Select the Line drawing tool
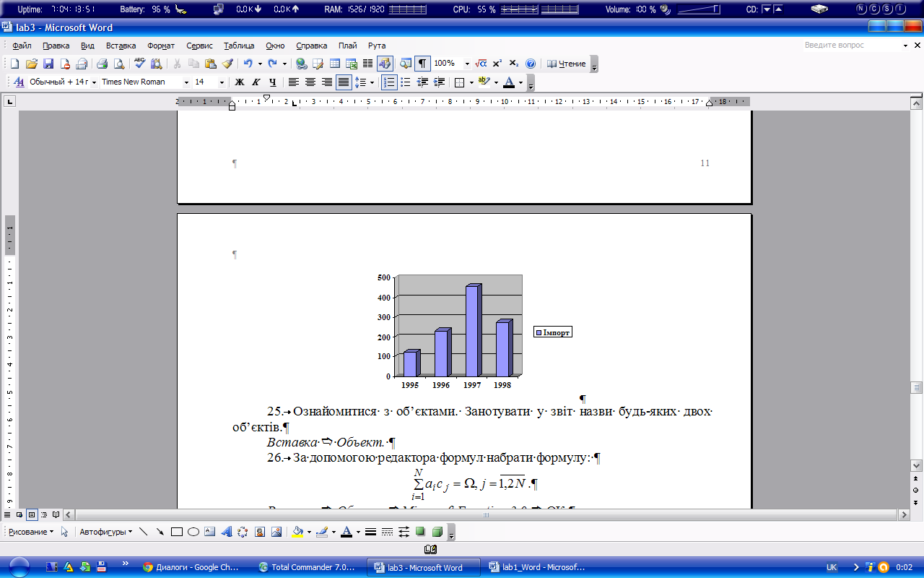Image resolution: width=924 pixels, height=578 pixels. pyautogui.click(x=143, y=532)
